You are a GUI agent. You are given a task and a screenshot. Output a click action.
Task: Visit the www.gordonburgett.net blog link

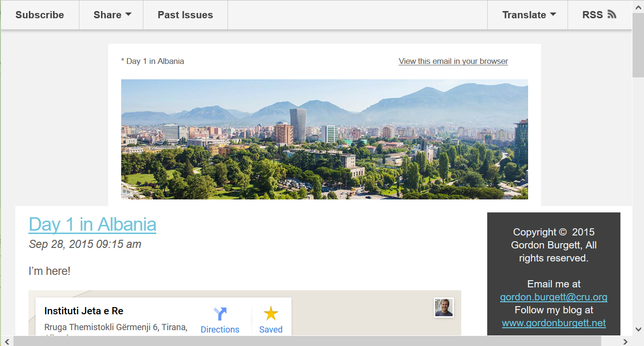point(554,323)
